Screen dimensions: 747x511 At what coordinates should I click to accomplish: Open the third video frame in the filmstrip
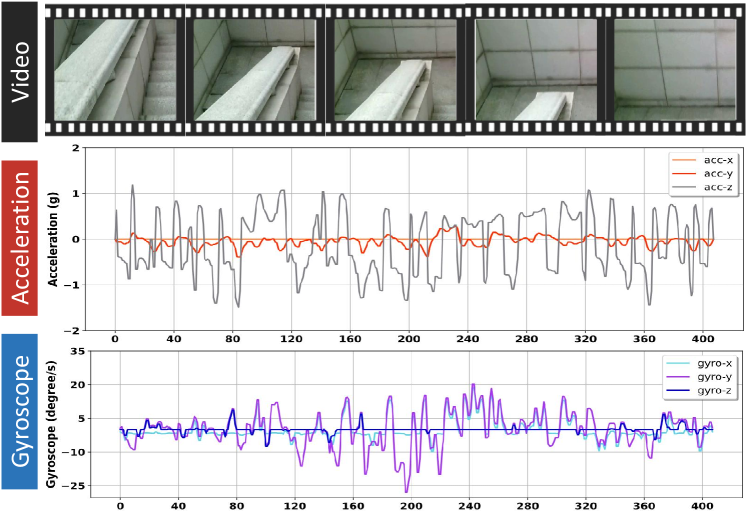(x=395, y=70)
